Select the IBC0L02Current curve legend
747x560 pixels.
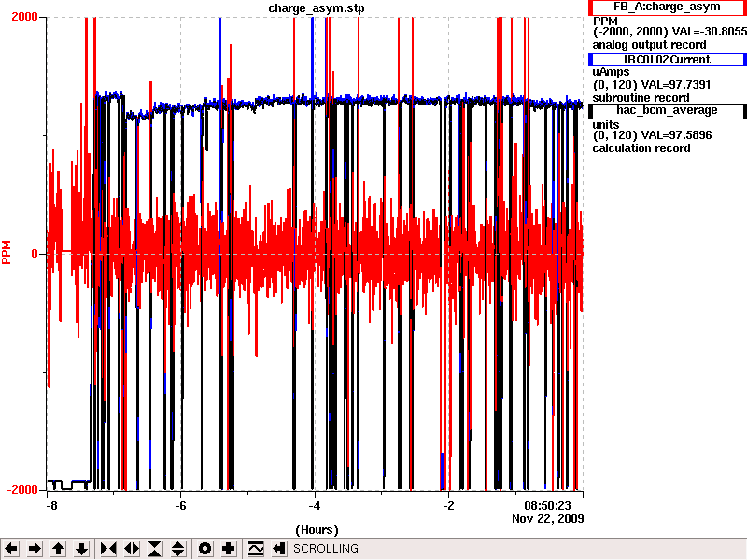click(x=668, y=60)
